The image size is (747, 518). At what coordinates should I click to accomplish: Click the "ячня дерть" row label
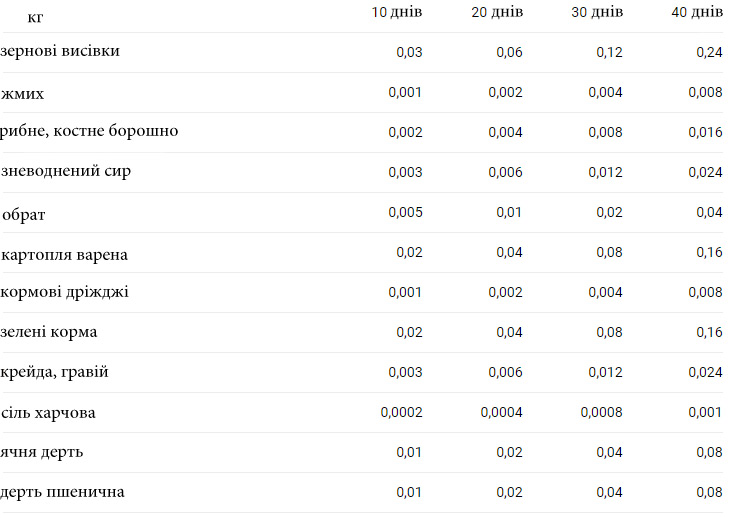point(42,452)
